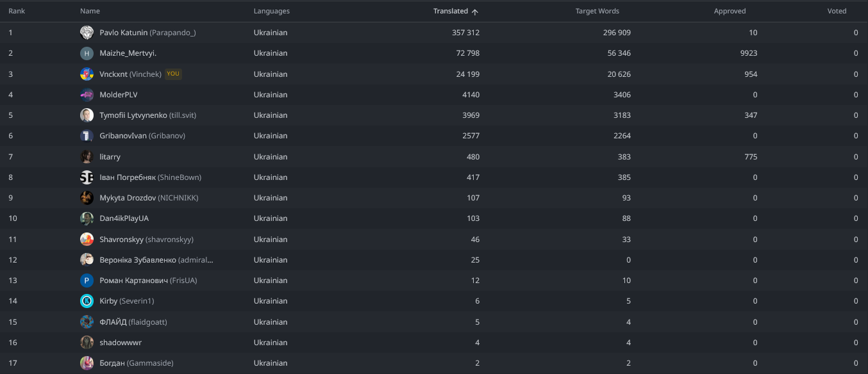Click the Name column header
Image resolution: width=868 pixels, height=374 pixels.
[x=90, y=11]
